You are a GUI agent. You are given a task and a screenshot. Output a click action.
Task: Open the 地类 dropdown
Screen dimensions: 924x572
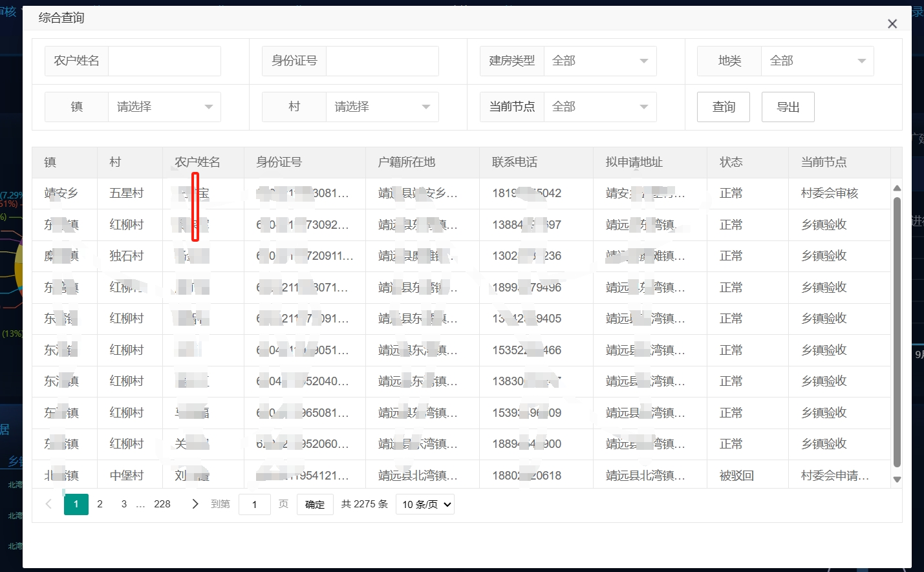click(x=817, y=61)
